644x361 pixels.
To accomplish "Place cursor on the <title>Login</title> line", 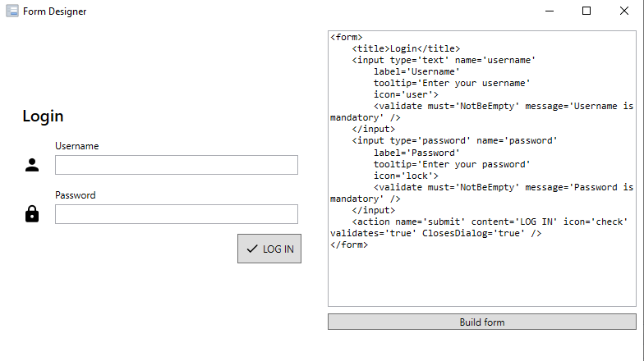I will pos(406,49).
